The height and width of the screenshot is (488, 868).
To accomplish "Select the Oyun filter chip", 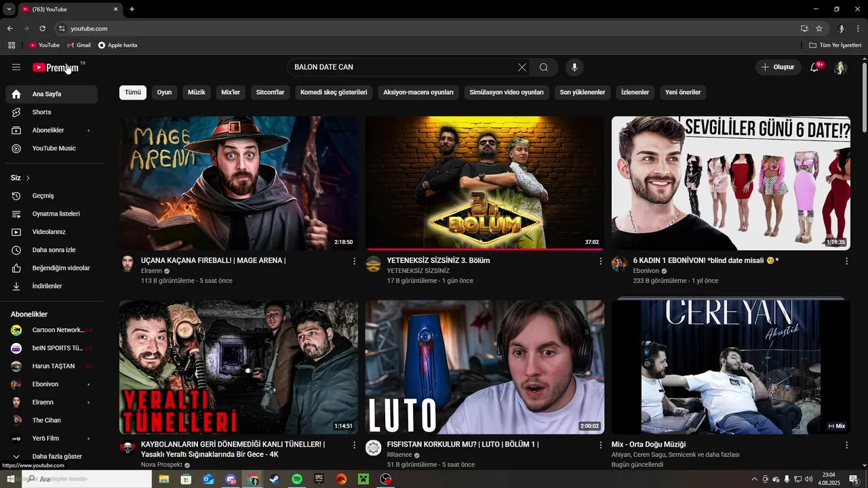I will [x=165, y=92].
